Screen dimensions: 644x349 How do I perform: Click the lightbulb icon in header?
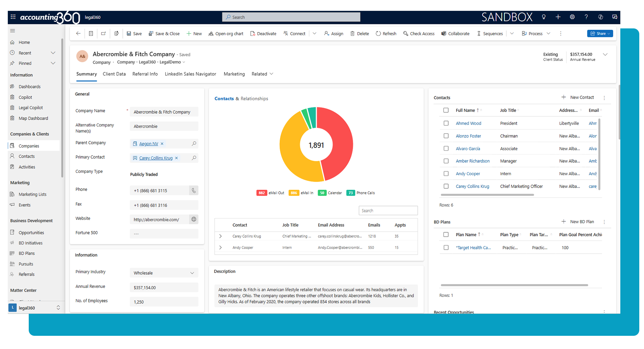tap(544, 17)
